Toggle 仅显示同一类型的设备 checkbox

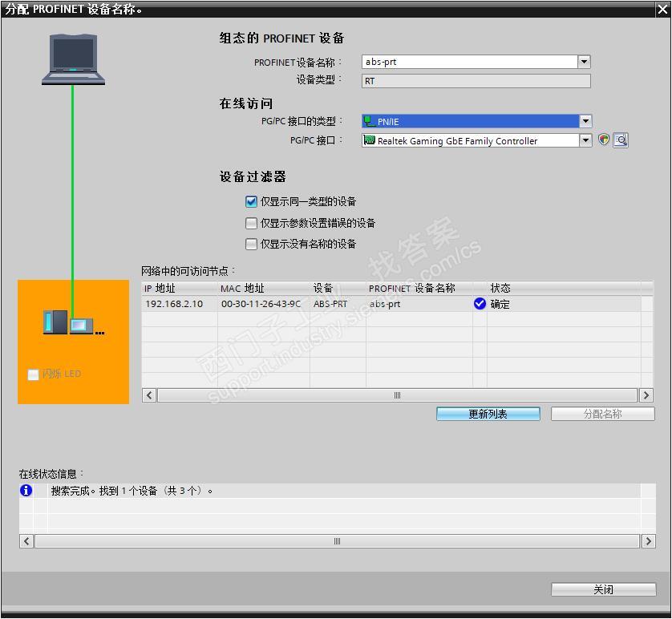(x=251, y=201)
